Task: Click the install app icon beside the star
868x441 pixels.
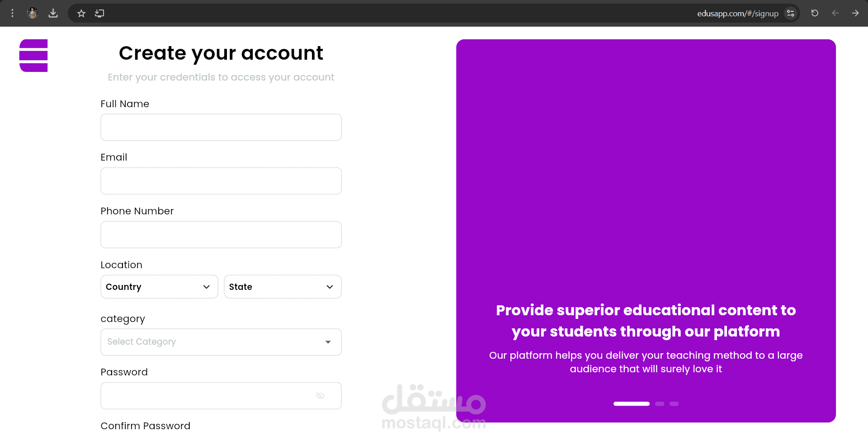Action: coord(99,14)
